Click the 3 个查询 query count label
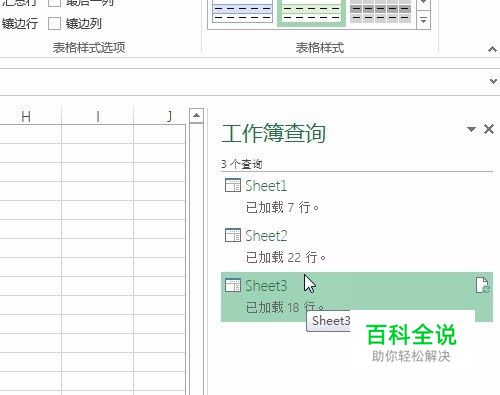 pos(242,164)
